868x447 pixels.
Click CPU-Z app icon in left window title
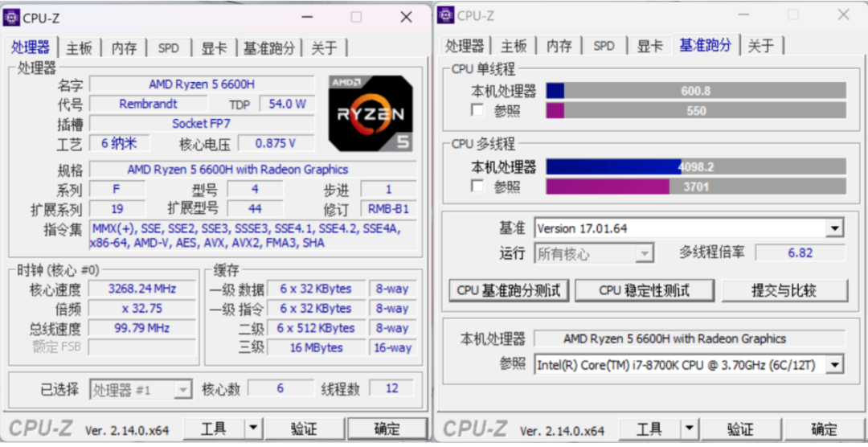11,17
